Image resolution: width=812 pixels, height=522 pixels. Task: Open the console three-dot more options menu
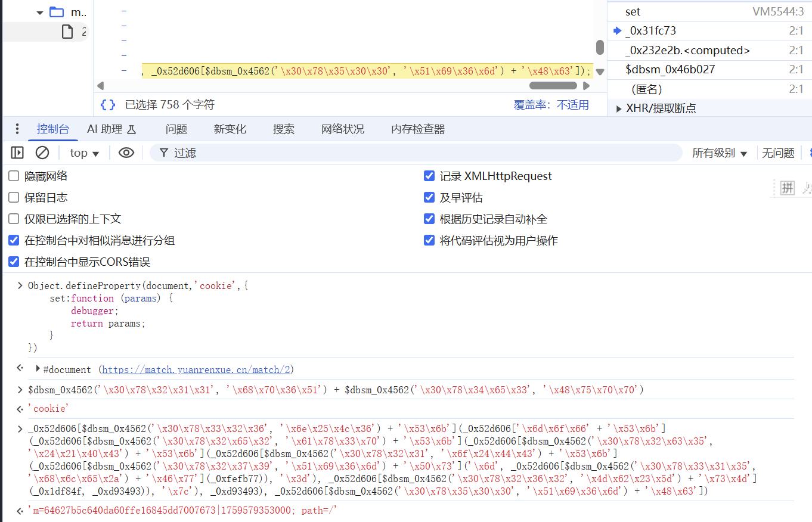pos(17,129)
